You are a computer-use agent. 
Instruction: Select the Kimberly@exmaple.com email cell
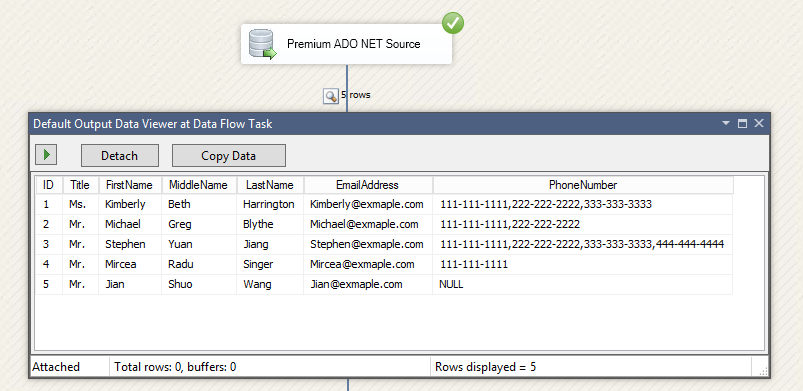368,204
